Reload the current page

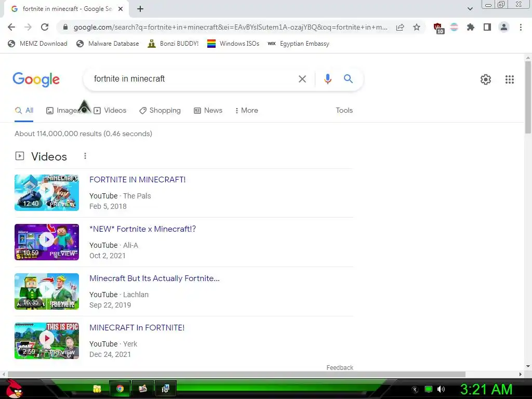(x=45, y=27)
